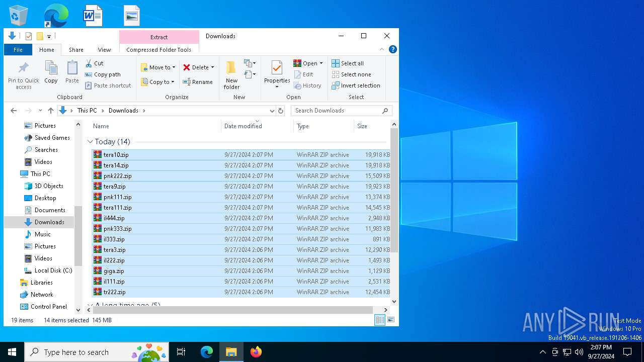The width and height of the screenshot is (644, 362).
Task: Click the Paste ribbon icon
Action: (72, 72)
